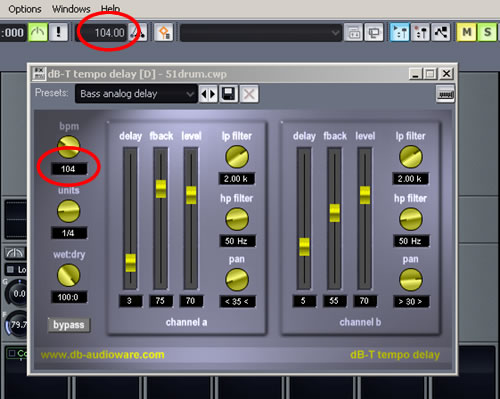Click channel b fback slider handle
The width and height of the screenshot is (500, 399).
(335, 213)
